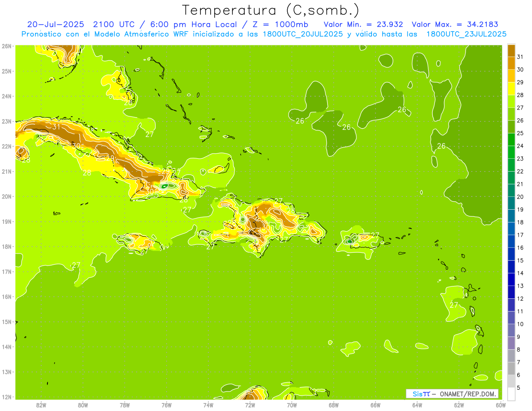Click the purple legend swatch between 8 and 9
The height and width of the screenshot is (411, 532).
pyautogui.click(x=511, y=343)
